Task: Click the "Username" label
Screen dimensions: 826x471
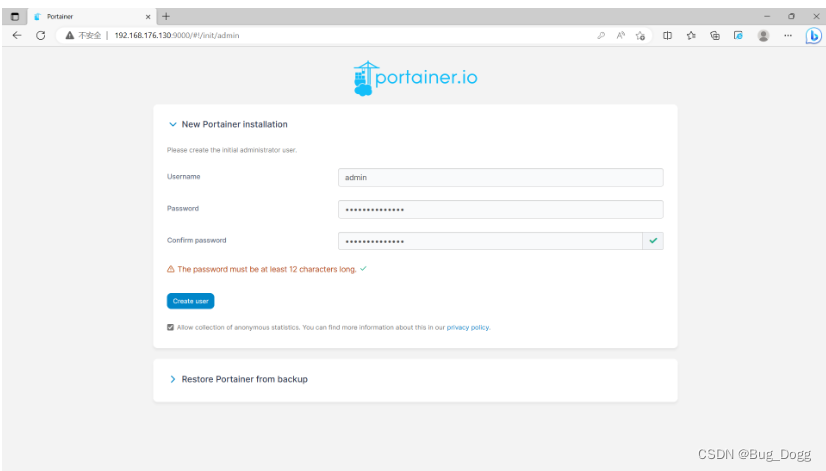Action: click(183, 176)
